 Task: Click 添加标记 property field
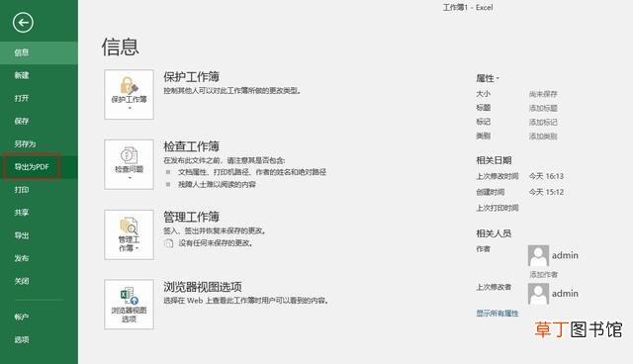(x=543, y=122)
